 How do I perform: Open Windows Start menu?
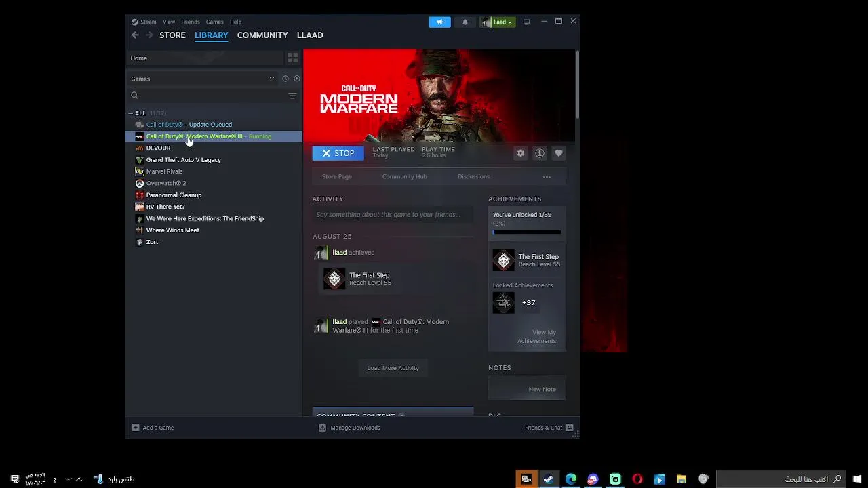[858, 479]
